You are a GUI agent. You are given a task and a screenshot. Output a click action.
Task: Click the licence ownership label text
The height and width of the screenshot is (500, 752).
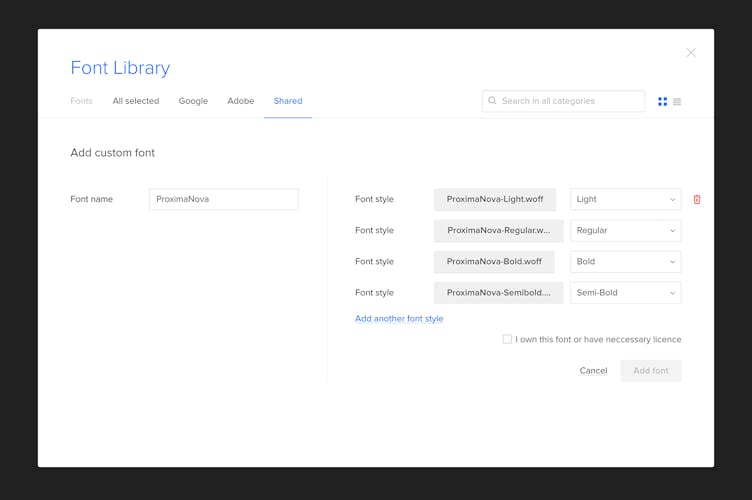(598, 339)
